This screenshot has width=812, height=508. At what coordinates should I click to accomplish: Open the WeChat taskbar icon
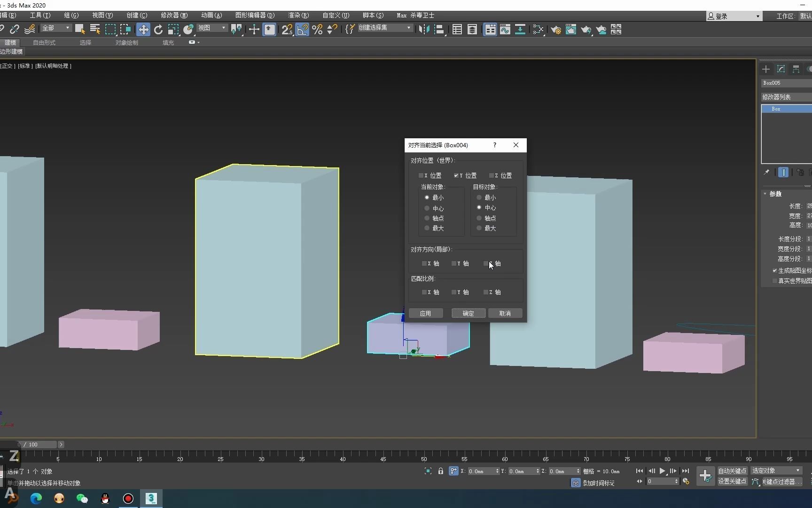(82, 498)
